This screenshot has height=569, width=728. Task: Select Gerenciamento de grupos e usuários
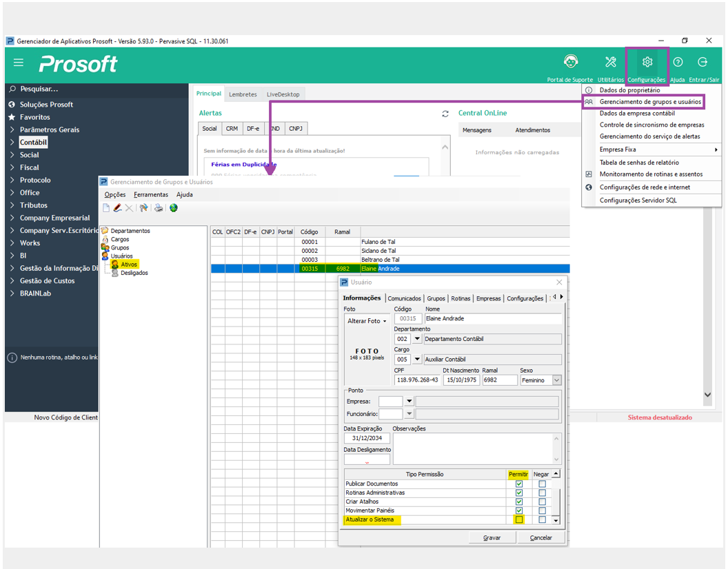pos(650,102)
